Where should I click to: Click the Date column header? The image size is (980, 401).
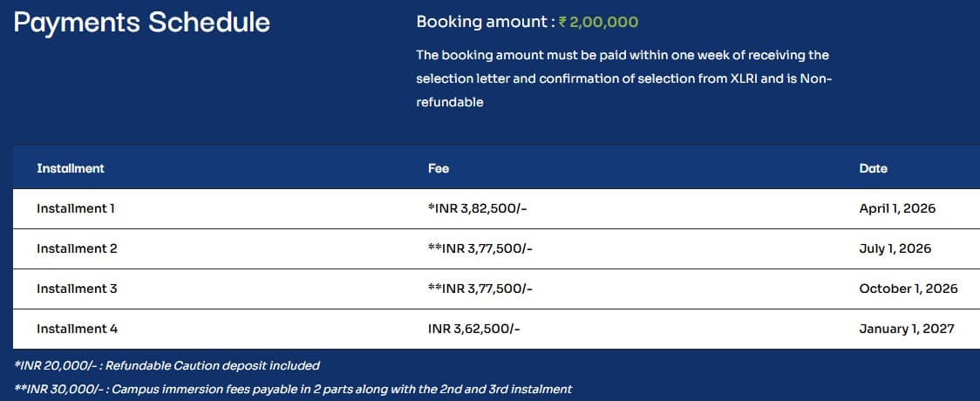tap(873, 168)
